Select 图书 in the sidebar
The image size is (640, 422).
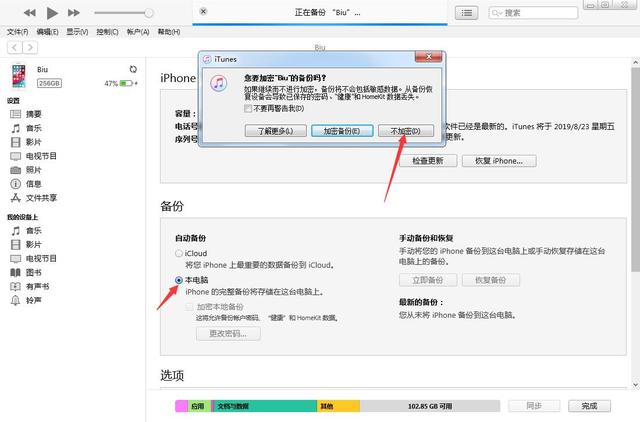33,272
